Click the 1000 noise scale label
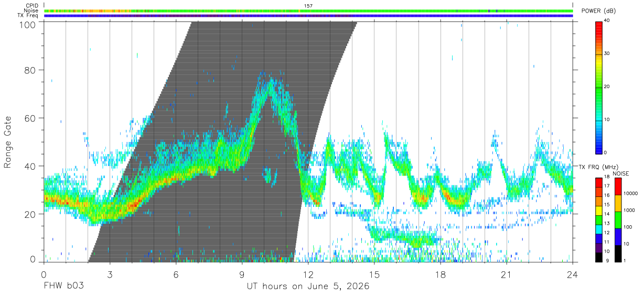 pos(630,210)
